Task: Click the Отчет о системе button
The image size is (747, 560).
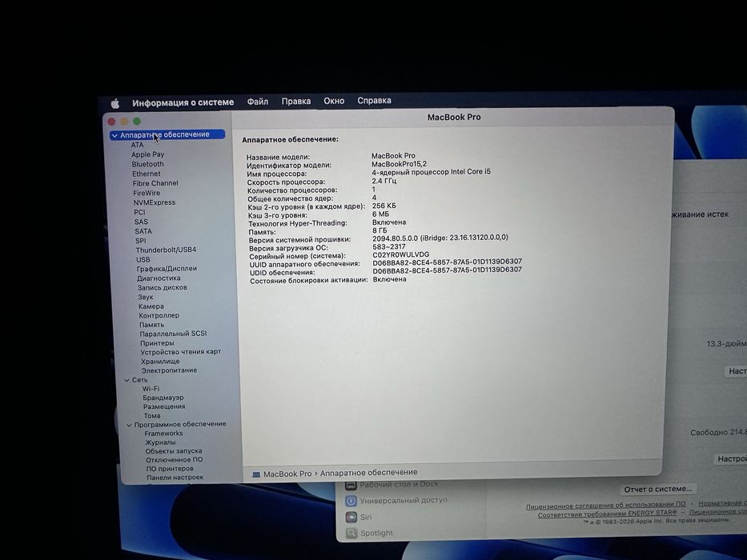Action: (658, 489)
